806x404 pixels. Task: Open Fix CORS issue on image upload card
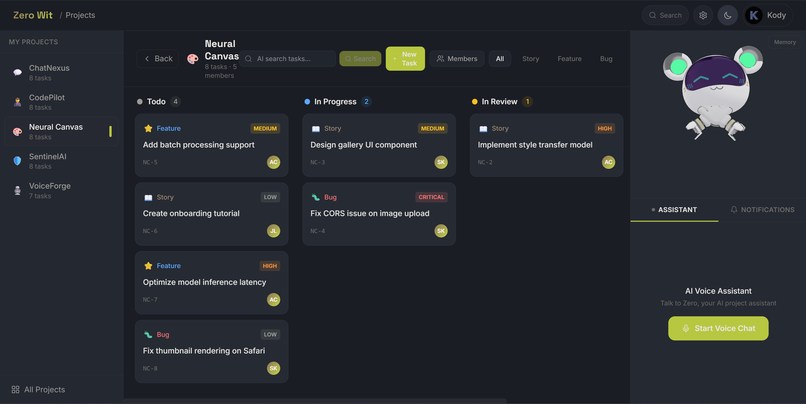(x=379, y=214)
